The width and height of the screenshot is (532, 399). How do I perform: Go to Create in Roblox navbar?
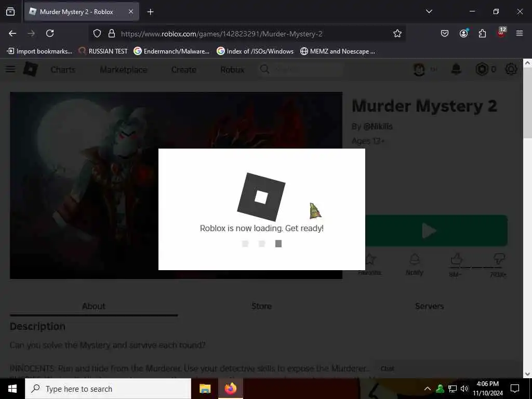(183, 70)
